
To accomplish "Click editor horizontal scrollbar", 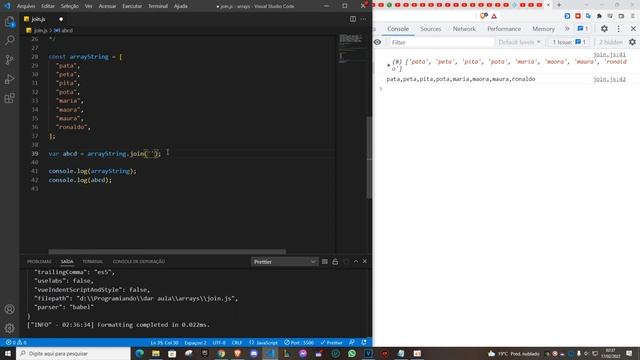I will (167, 251).
